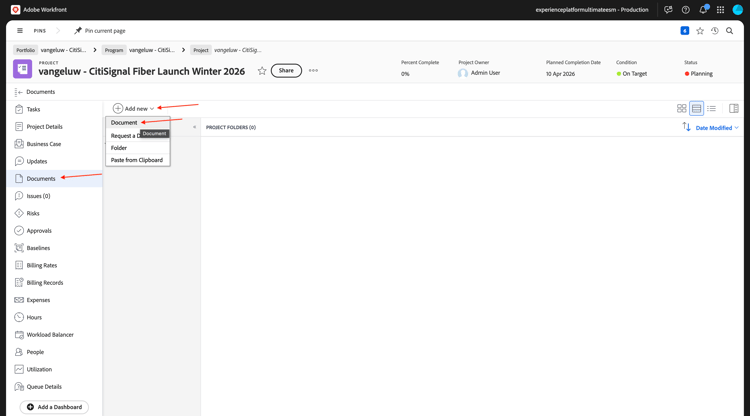Collapse the folders panel arrow
750x416 pixels.
(194, 127)
